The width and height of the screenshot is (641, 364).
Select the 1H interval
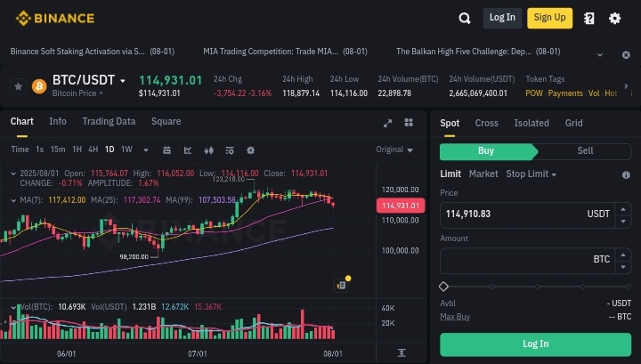click(x=77, y=150)
